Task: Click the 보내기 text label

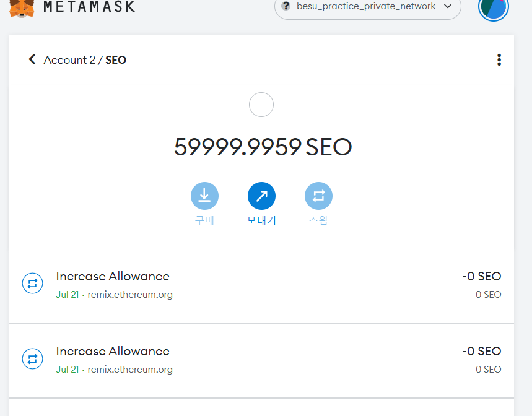Action: pyautogui.click(x=261, y=220)
